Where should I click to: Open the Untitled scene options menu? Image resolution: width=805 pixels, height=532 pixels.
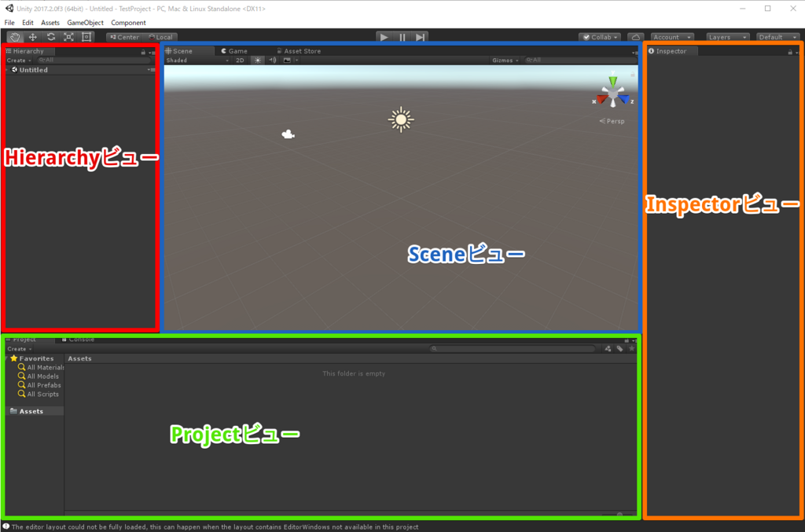tap(151, 70)
